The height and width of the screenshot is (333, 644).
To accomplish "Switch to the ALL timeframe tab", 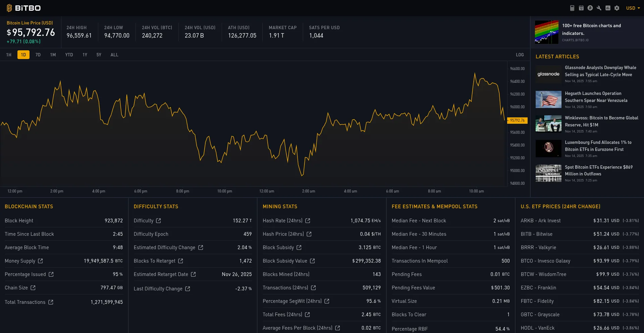I will tap(114, 55).
